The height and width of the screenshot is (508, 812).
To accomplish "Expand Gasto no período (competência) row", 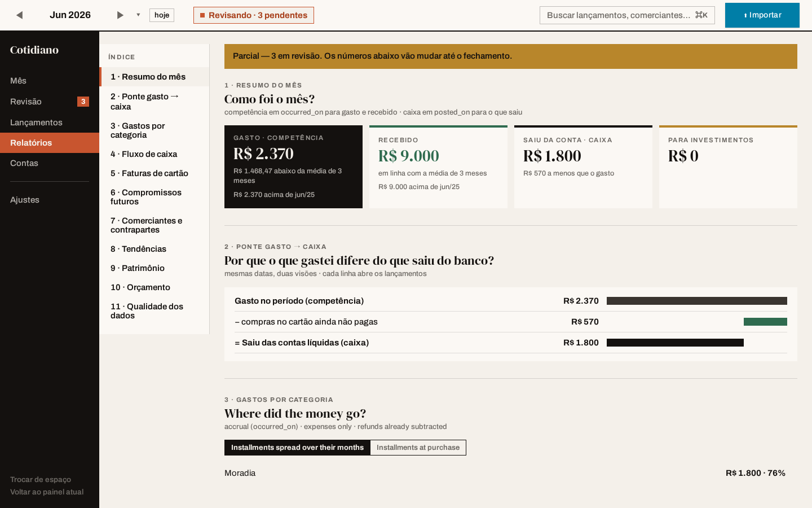I will 511,301.
